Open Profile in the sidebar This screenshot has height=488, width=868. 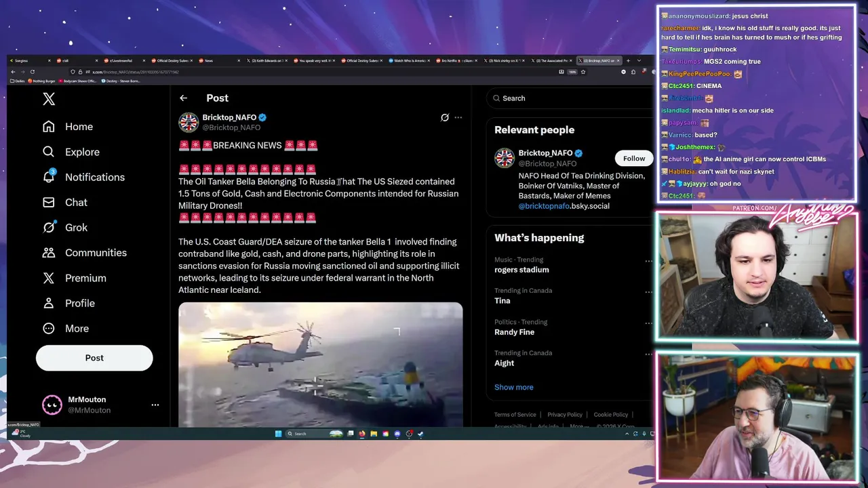tap(68, 303)
